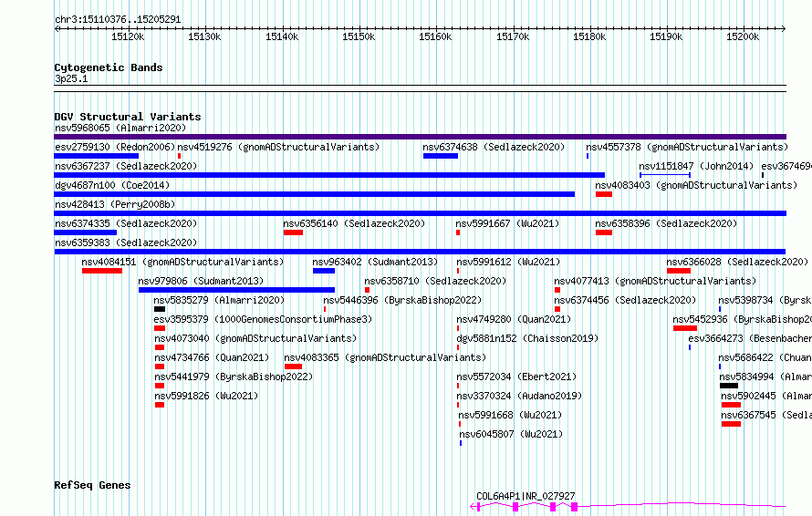Click the nsv1151847 (John2014) label
This screenshot has width=812, height=516.
[696, 166]
